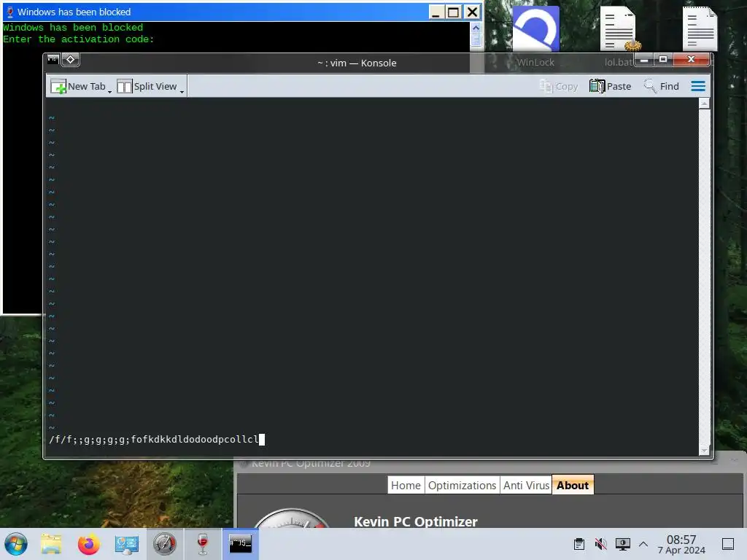Screen dimensions: 747x560
Task: Maximize the Windows has been blocked window
Action: tap(454, 12)
